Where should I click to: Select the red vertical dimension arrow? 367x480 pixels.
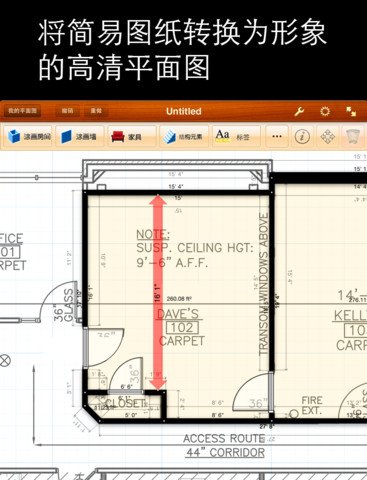click(x=158, y=292)
